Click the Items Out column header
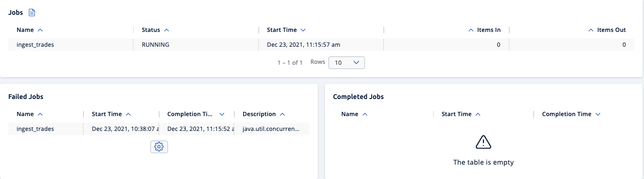Viewport: 644px width, 179px height. (x=611, y=30)
